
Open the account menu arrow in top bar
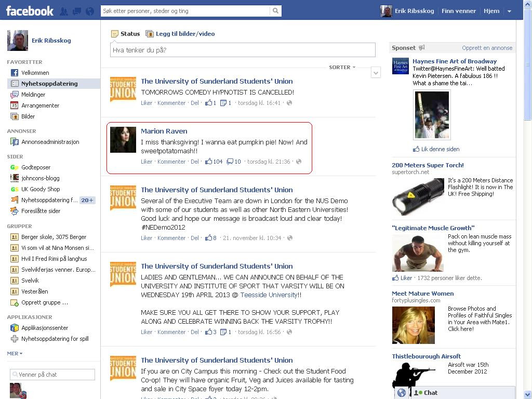coord(509,11)
